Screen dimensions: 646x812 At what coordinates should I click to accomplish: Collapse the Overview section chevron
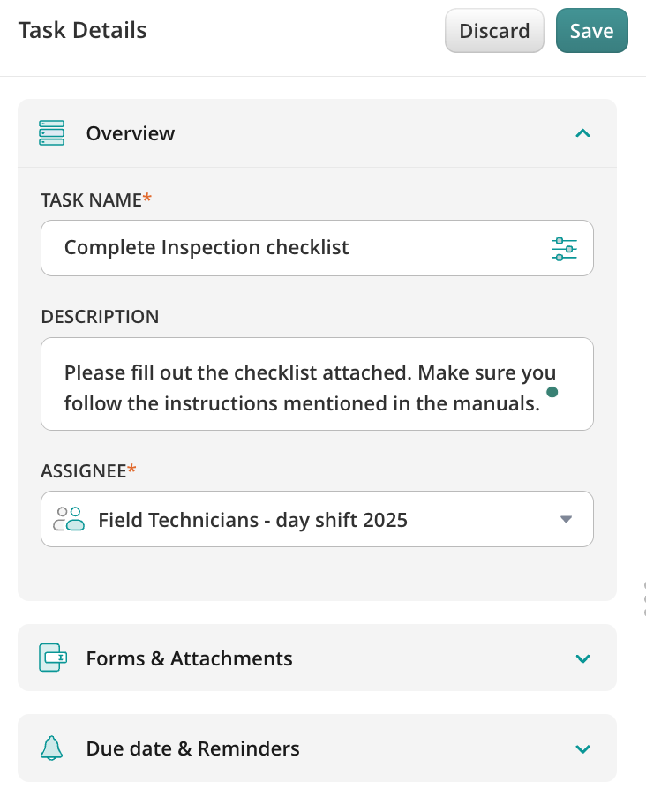pyautogui.click(x=582, y=133)
